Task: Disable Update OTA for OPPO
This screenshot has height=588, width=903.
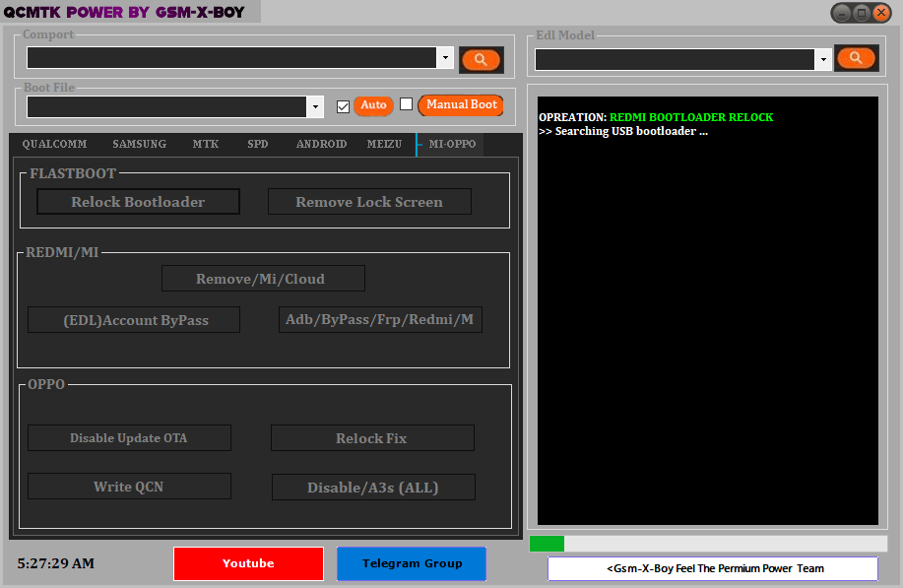Action: (129, 437)
